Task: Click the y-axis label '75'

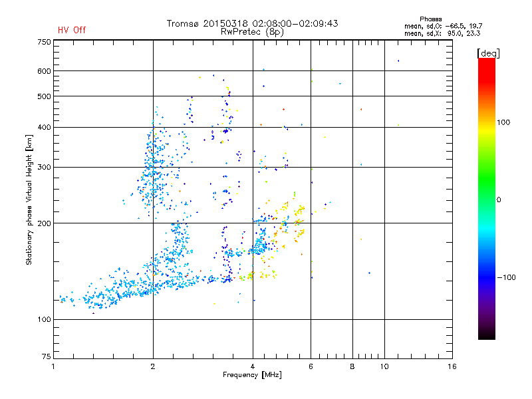Action: click(47, 356)
